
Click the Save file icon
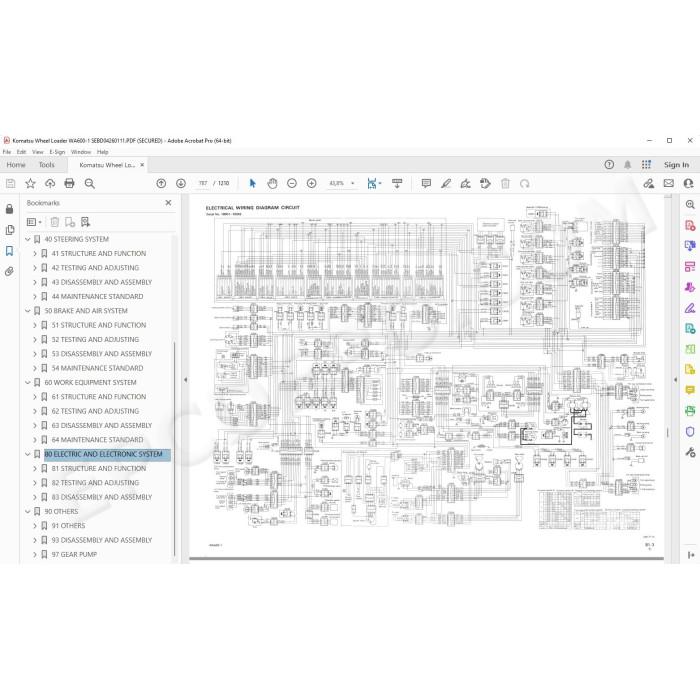click(11, 183)
